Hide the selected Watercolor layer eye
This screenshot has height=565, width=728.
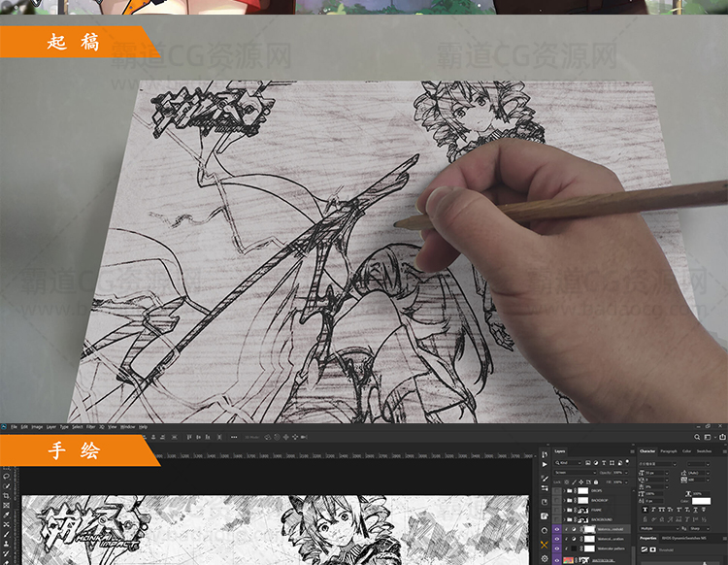pos(557,529)
